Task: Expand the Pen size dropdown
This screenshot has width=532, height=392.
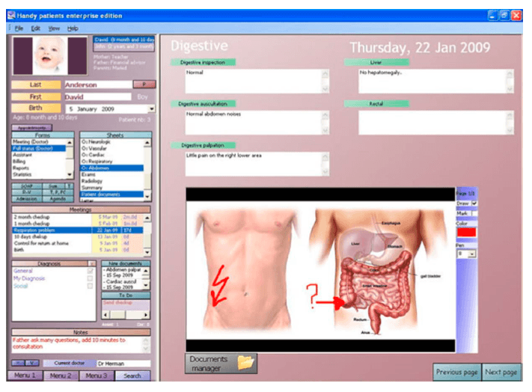Action: 472,254
